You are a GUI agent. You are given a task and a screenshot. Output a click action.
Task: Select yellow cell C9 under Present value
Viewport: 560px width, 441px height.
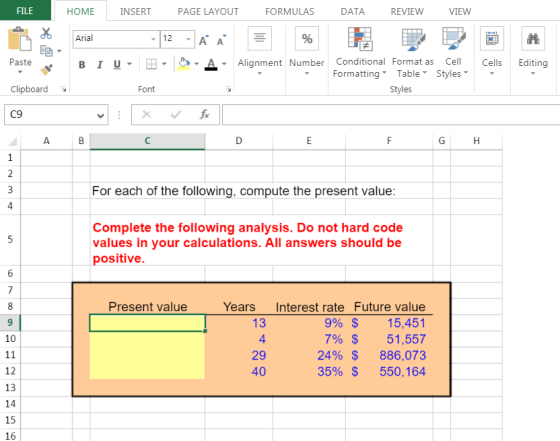click(x=147, y=323)
